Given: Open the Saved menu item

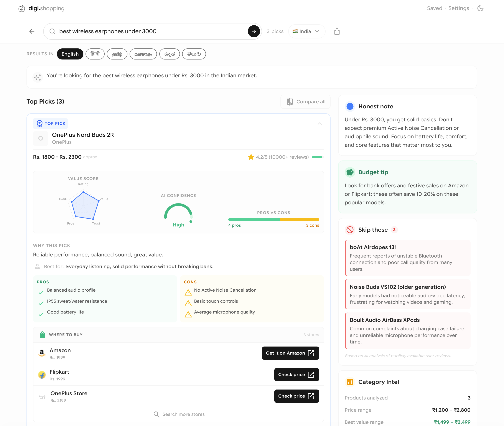Looking at the screenshot, I should (x=435, y=8).
